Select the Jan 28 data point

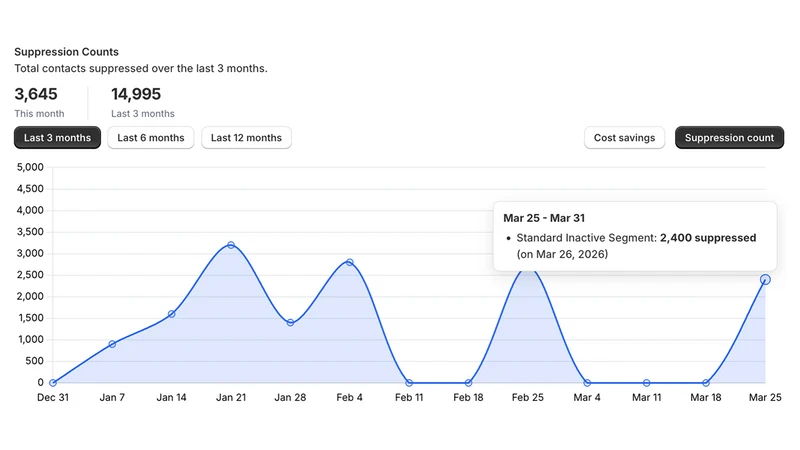point(290,322)
